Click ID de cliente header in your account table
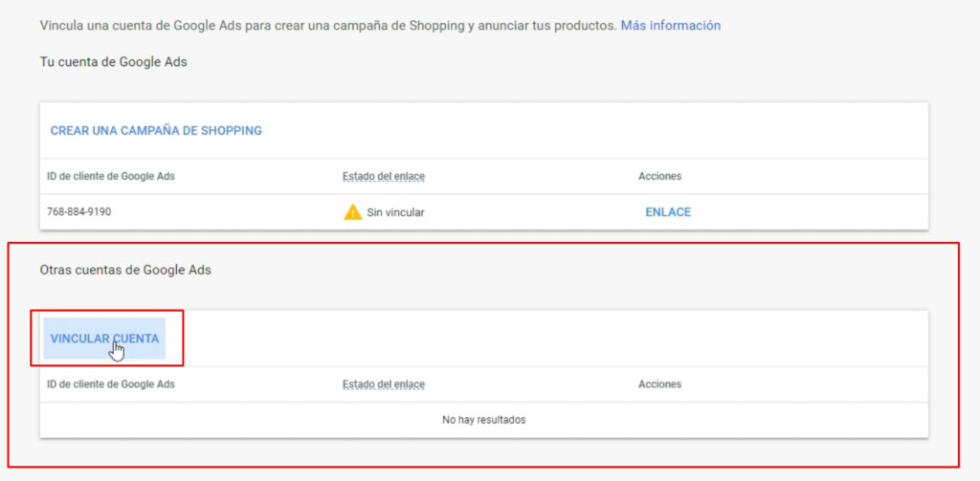 tap(111, 176)
